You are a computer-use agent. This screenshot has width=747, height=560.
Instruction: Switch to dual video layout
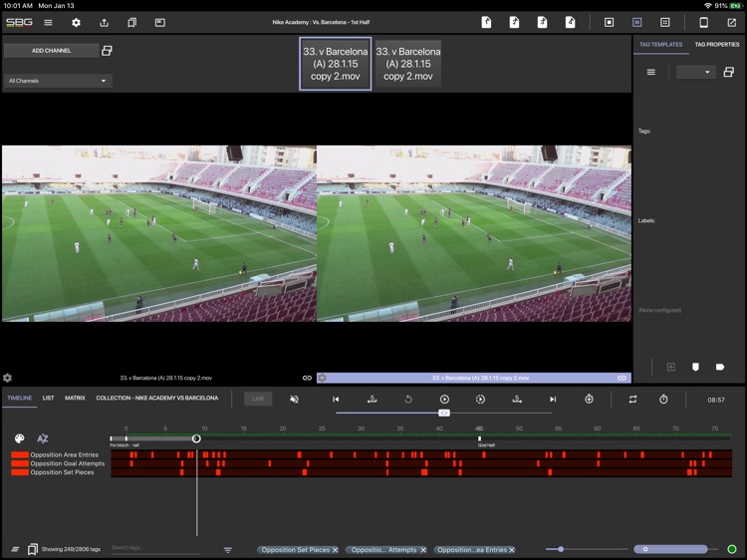click(x=637, y=22)
